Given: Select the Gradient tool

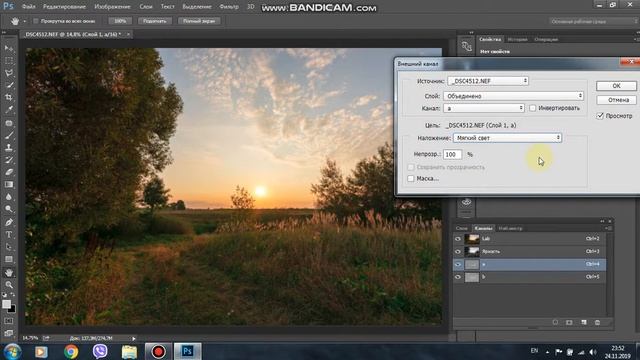Looking at the screenshot, I should [9, 184].
